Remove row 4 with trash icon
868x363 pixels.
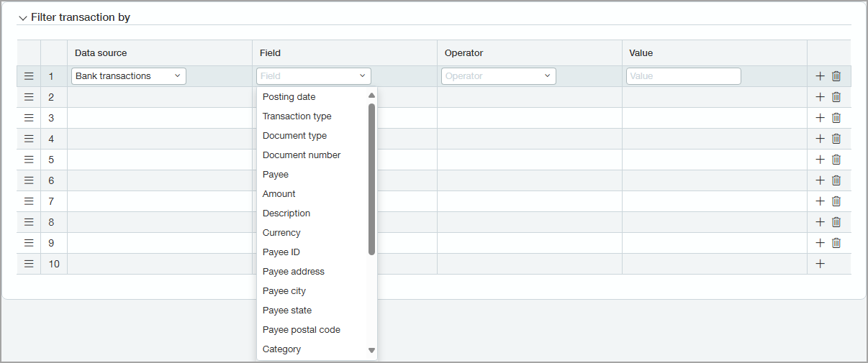pos(836,139)
